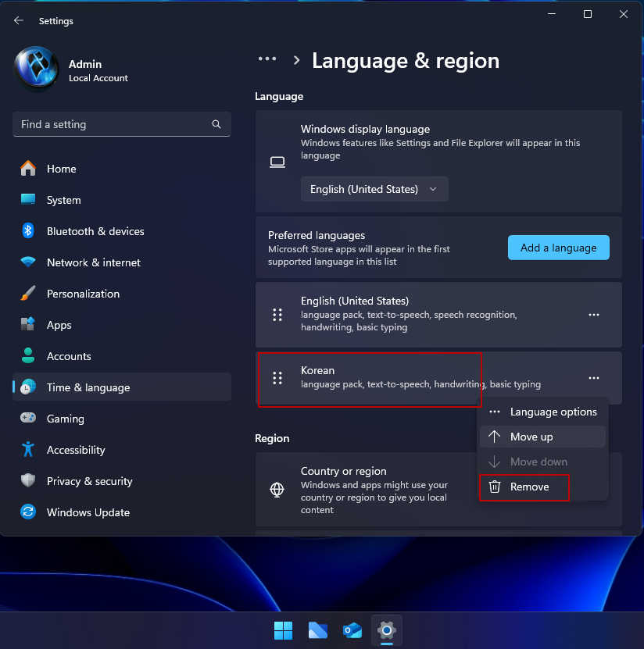Click the Windows Update refresh icon

[28, 512]
